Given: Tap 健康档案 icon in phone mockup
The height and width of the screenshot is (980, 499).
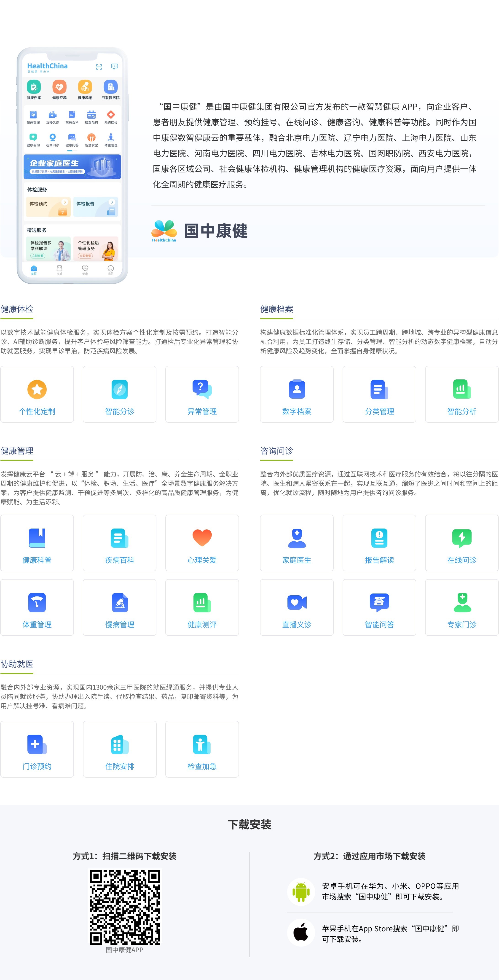Looking at the screenshot, I should click(34, 87).
